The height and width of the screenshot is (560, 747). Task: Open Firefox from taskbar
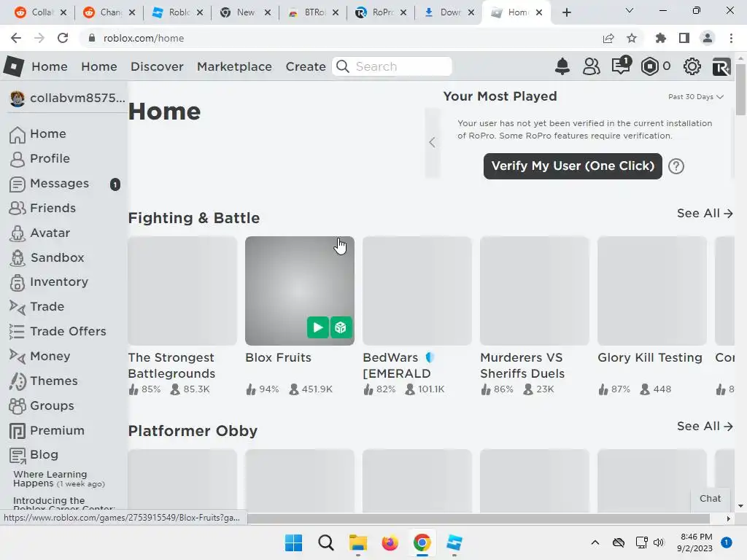pyautogui.click(x=390, y=542)
